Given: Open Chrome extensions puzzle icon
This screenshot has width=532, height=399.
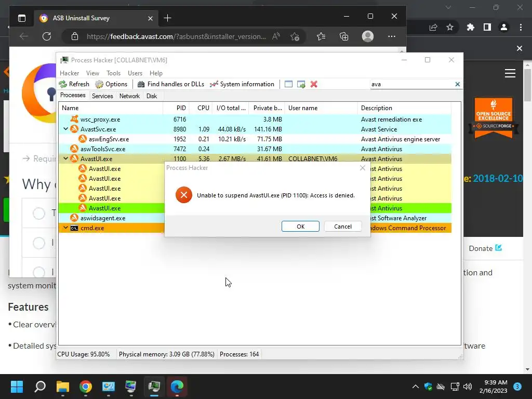Looking at the screenshot, I should pos(470,27).
